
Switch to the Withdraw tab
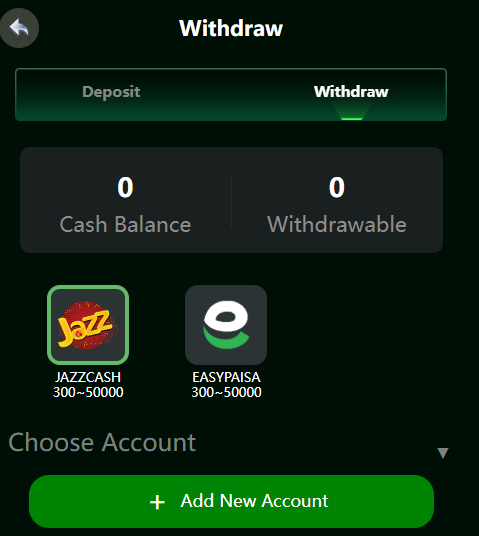coord(351,92)
